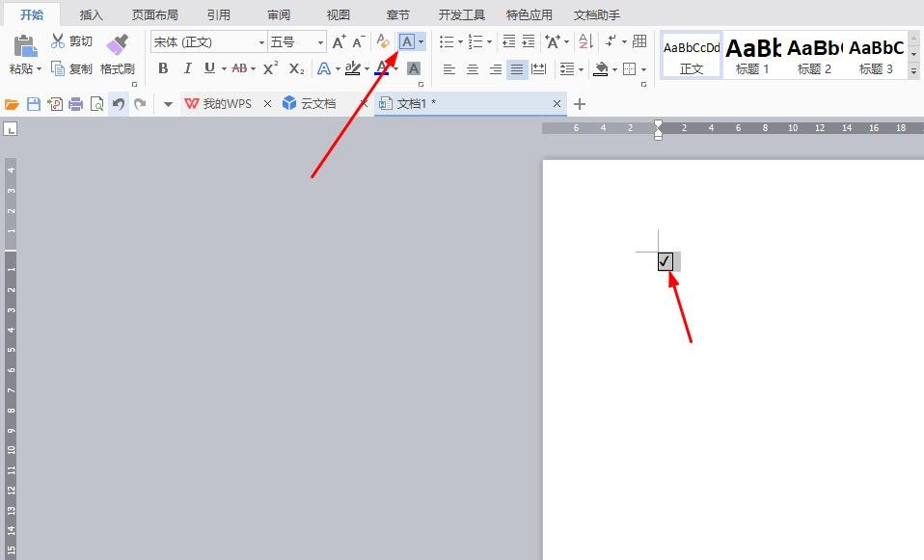Viewport: 924px width, 560px height.
Task: Center-align the paragraph
Action: tap(472, 69)
